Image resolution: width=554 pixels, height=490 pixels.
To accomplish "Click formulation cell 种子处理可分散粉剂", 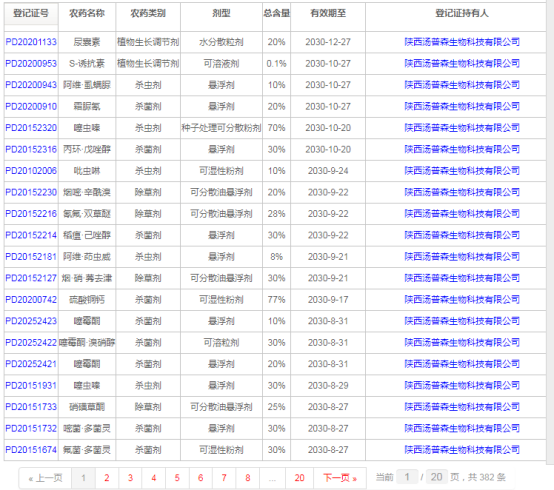I will pyautogui.click(x=221, y=128).
